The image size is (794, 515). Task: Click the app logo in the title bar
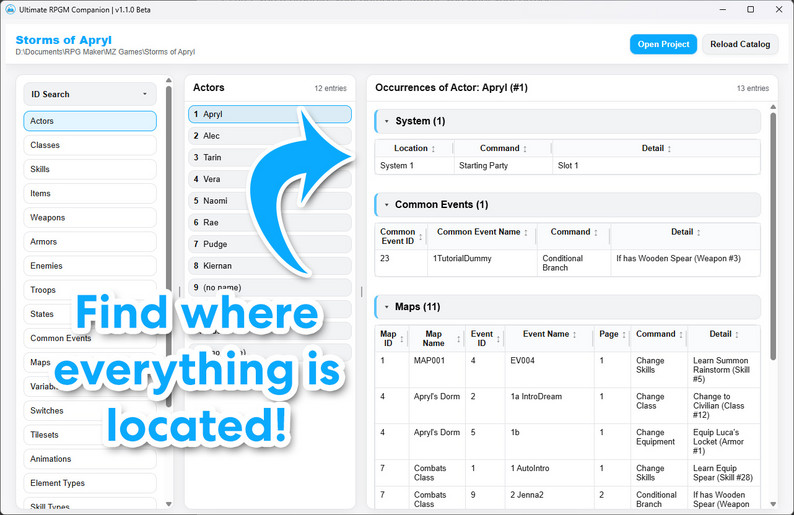click(10, 10)
